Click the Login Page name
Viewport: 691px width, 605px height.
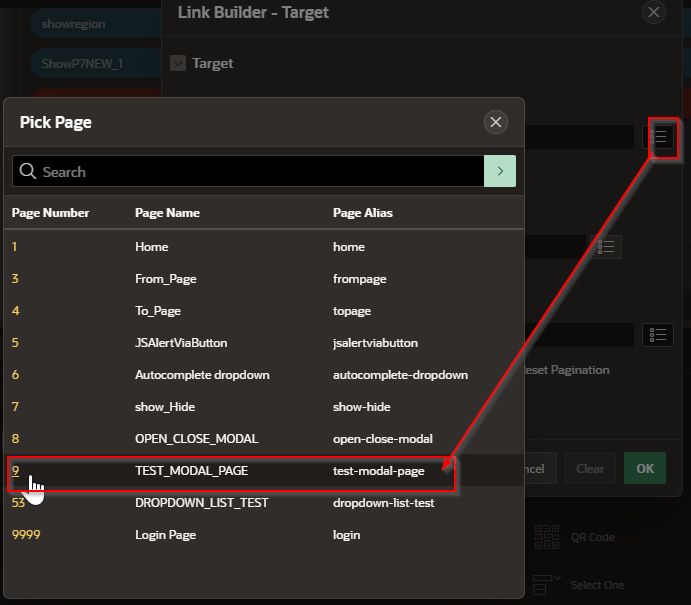(x=165, y=535)
